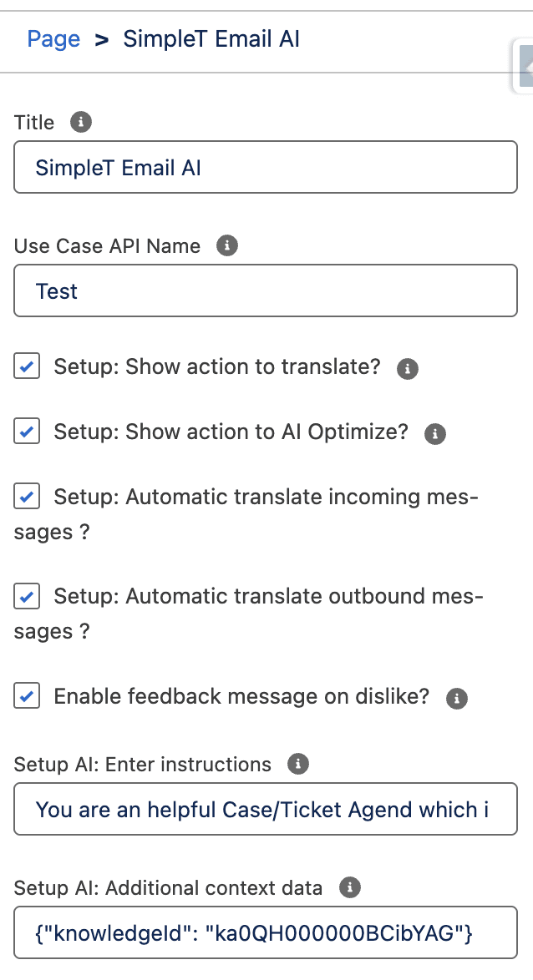This screenshot has height=980, width=533.
Task: Click the AI instructions text field
Action: tap(265, 809)
